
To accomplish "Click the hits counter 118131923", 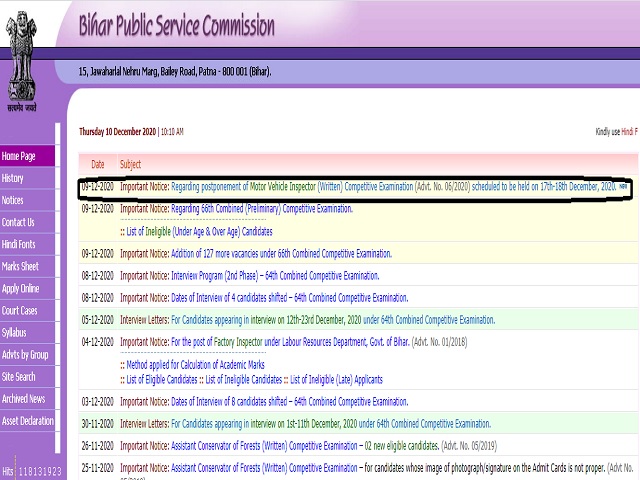I will [40, 472].
